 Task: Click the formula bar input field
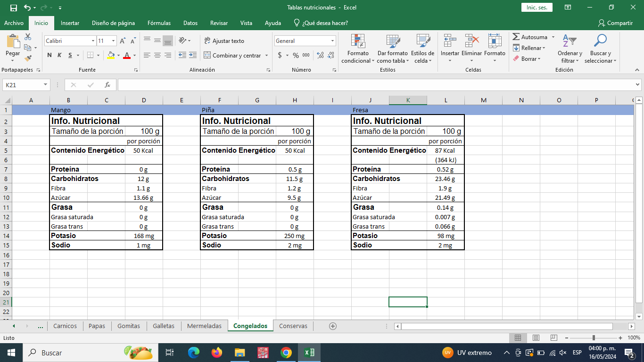376,85
